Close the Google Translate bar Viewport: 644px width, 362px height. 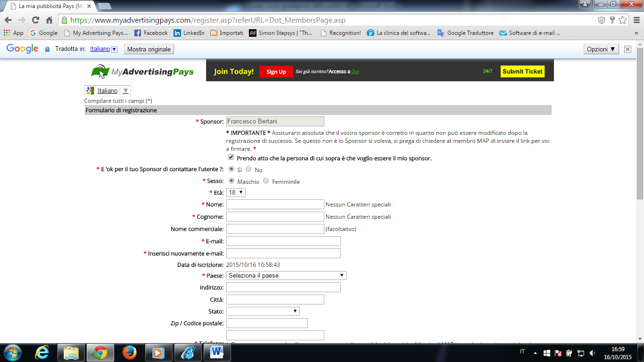(x=627, y=49)
